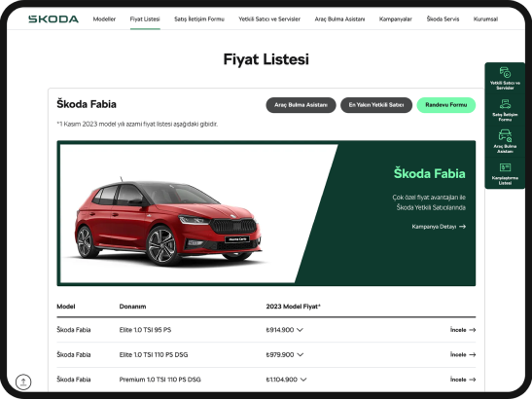Click the 2023 Model Fiyat column header

click(293, 307)
